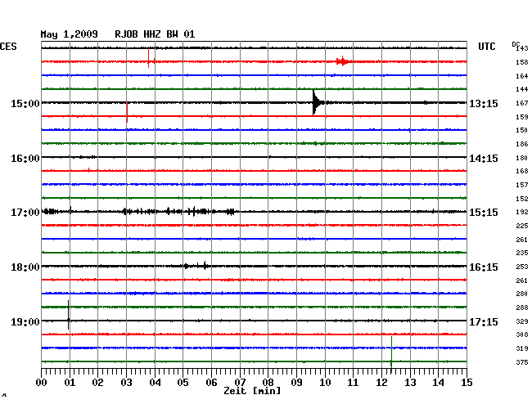Click minute tick label 12
The image size is (532, 404).
pyautogui.click(x=381, y=382)
